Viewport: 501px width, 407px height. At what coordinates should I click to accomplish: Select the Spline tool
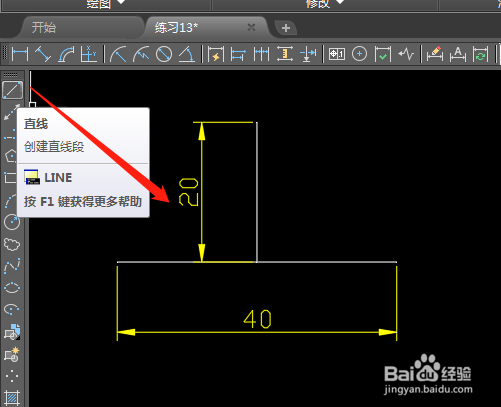[12, 266]
